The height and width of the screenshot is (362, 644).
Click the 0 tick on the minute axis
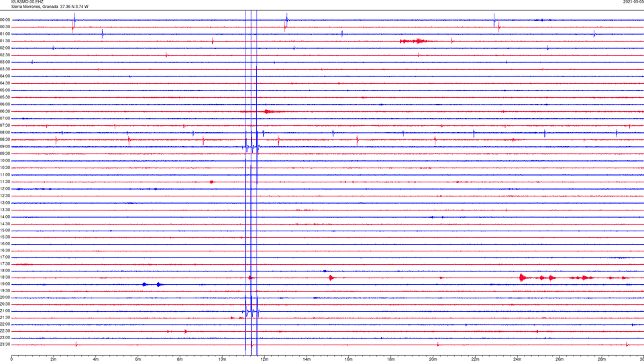pyautogui.click(x=11, y=359)
